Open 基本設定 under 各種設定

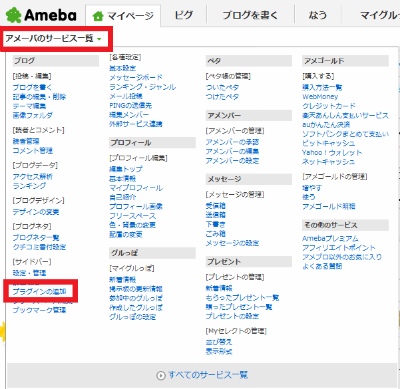[123, 68]
